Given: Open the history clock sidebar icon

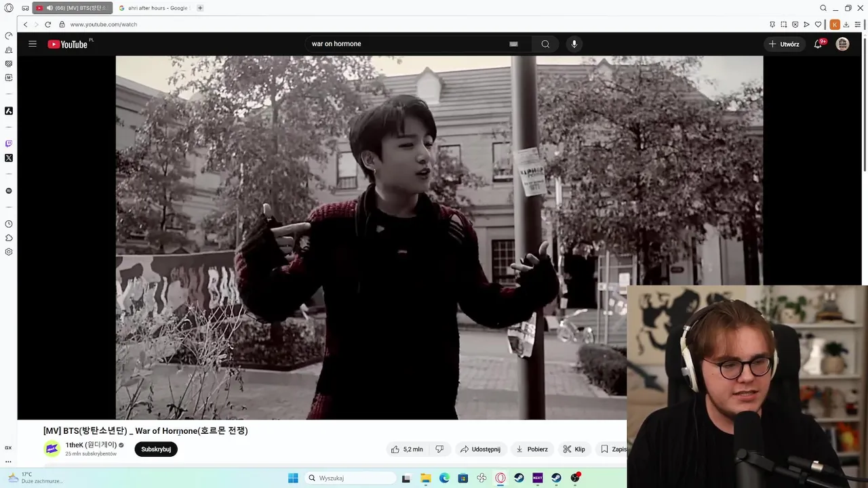Looking at the screenshot, I should pos(9,224).
